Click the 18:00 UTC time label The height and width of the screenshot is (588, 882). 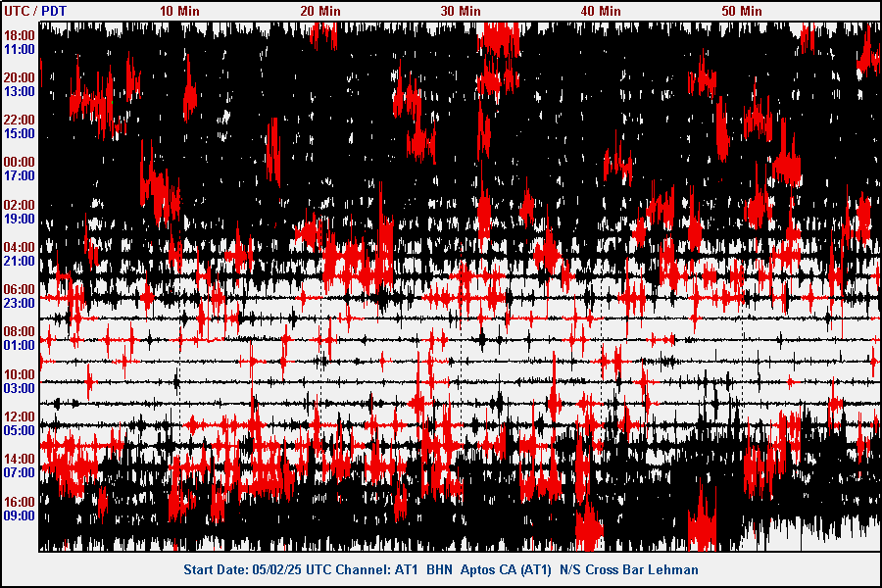tap(20, 35)
